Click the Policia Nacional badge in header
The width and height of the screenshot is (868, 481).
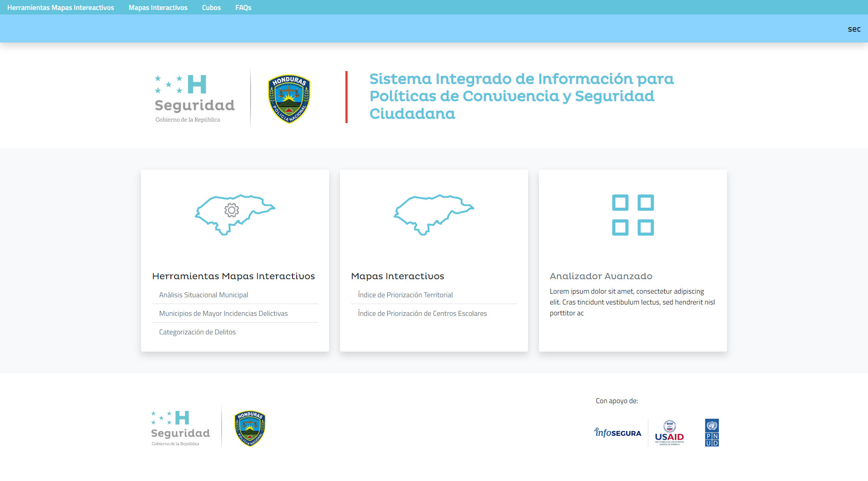click(289, 99)
